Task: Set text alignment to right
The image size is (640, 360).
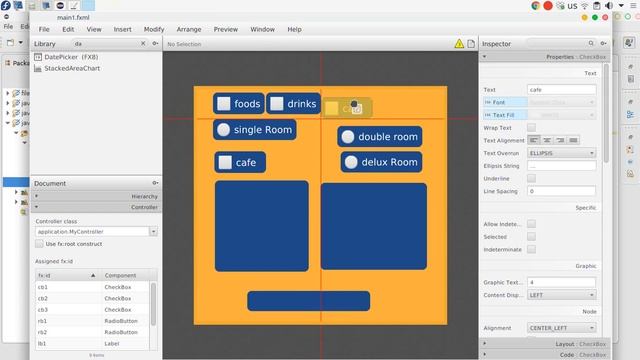Action: pos(560,140)
